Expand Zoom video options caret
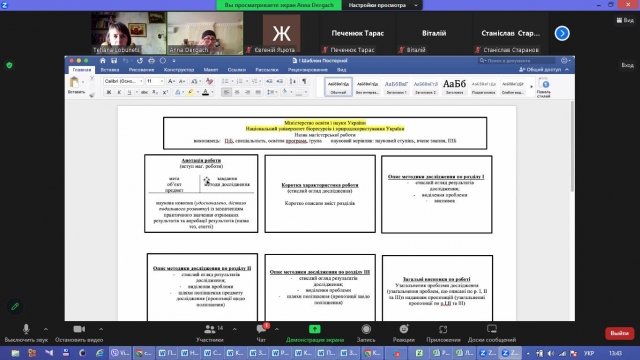Screen dimensions: 640x360 [x=101, y=329]
